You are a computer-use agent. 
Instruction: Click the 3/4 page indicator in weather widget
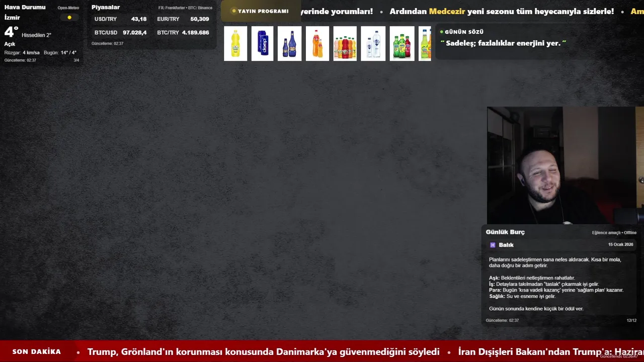(x=76, y=60)
